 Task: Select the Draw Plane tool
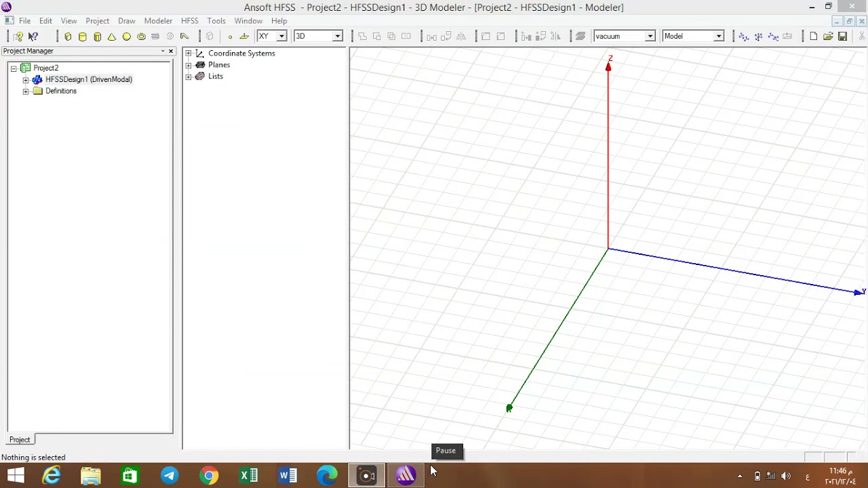tap(244, 37)
